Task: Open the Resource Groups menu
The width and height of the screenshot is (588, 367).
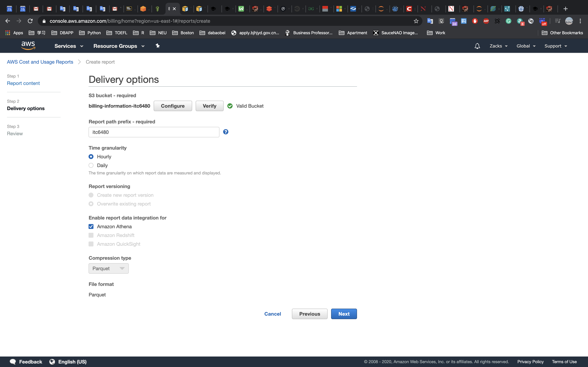Action: pos(119,46)
